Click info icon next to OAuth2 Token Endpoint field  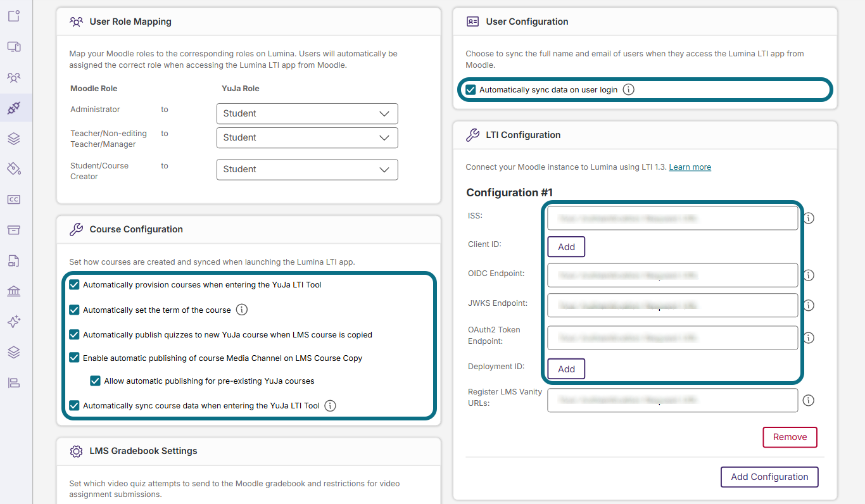click(x=809, y=338)
